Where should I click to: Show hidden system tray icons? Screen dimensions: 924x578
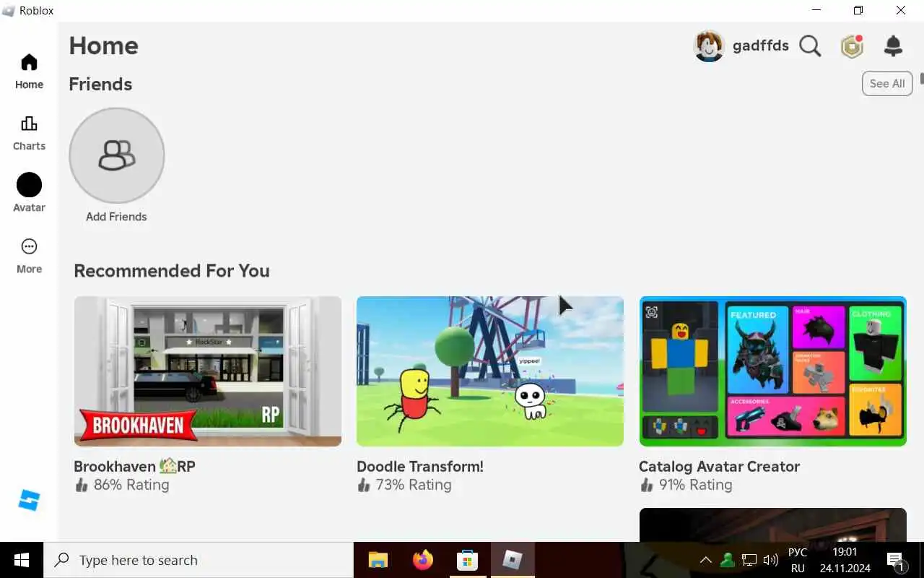click(x=705, y=560)
